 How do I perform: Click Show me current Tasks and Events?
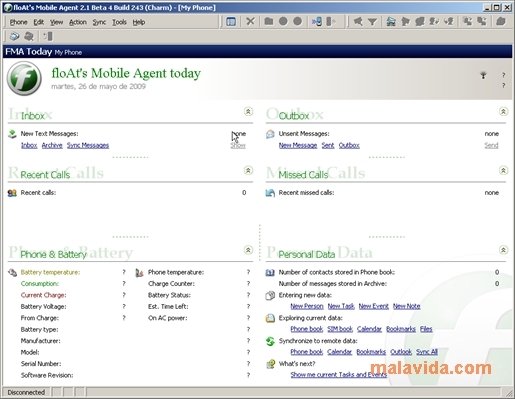(x=339, y=375)
